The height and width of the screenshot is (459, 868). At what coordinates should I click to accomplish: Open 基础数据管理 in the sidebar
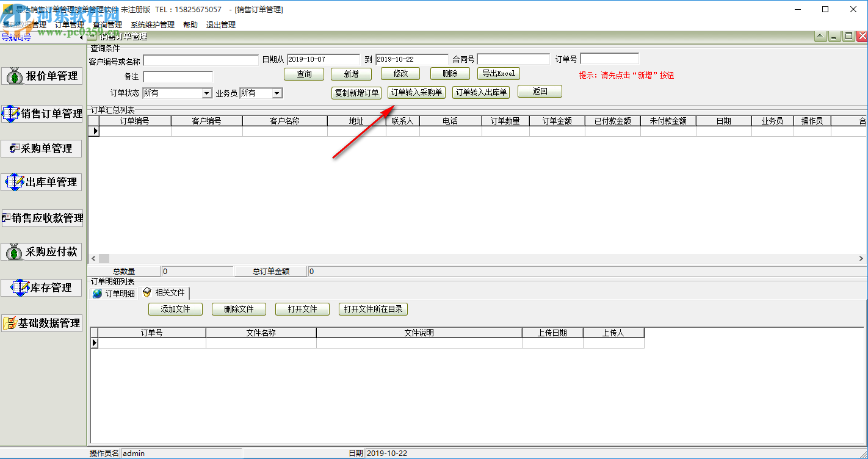(x=42, y=323)
